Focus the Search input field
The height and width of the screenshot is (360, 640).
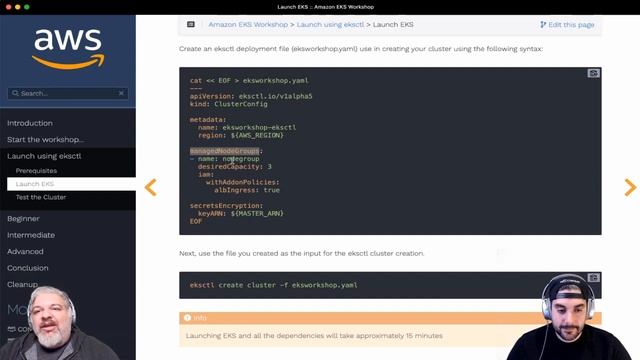pyautogui.click(x=68, y=93)
